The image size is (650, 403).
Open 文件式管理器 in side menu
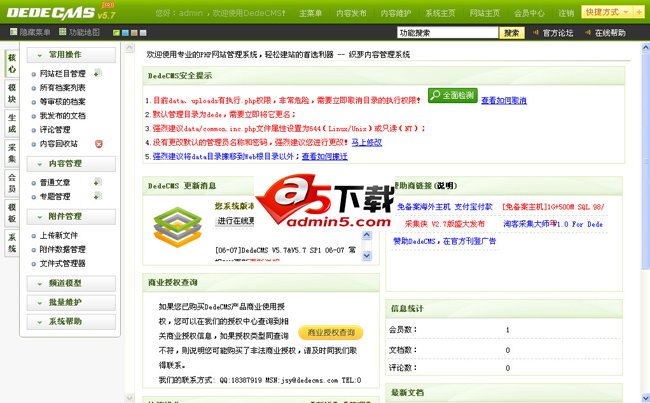click(x=63, y=263)
